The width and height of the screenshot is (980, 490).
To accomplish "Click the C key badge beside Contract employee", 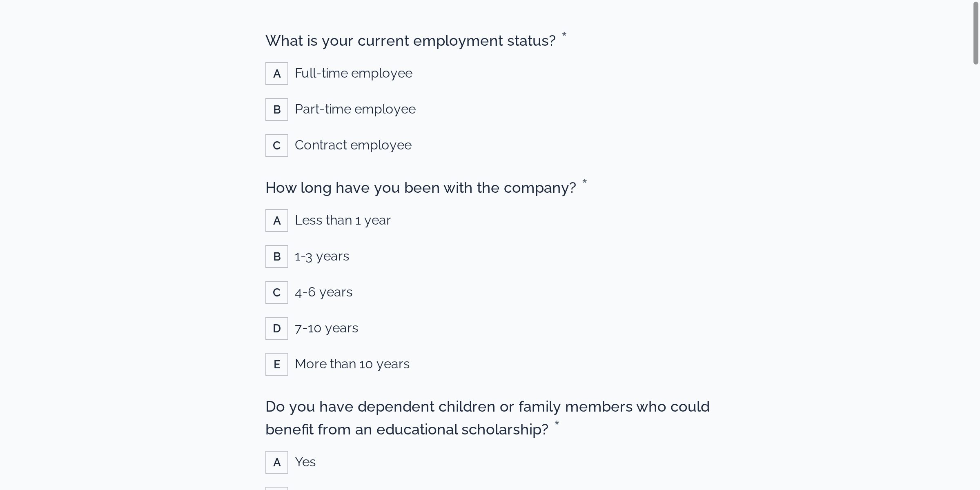I will click(277, 145).
